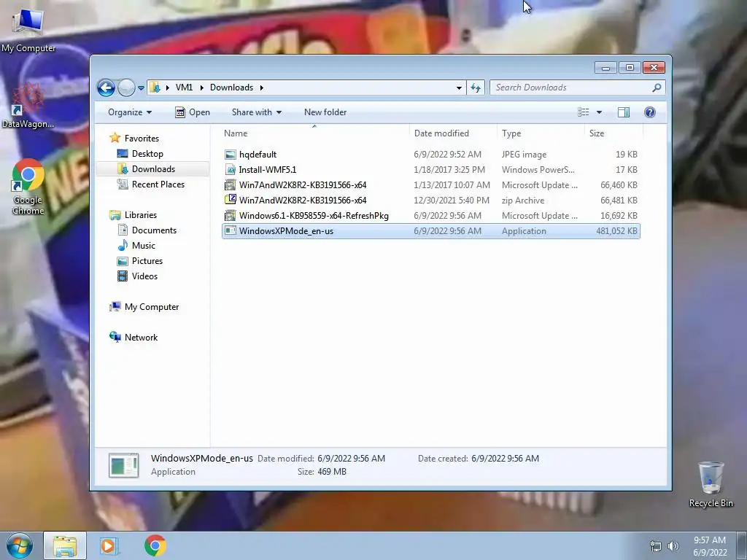The width and height of the screenshot is (747, 560).
Task: Select Win7AndW2K8R2-KB3191566-x64 Microsoft Update icon
Action: [231, 184]
